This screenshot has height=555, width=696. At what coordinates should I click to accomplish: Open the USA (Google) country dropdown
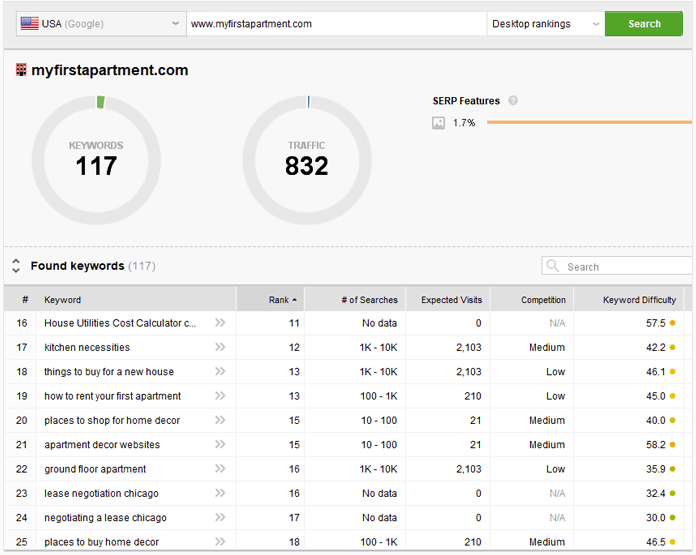pyautogui.click(x=101, y=24)
